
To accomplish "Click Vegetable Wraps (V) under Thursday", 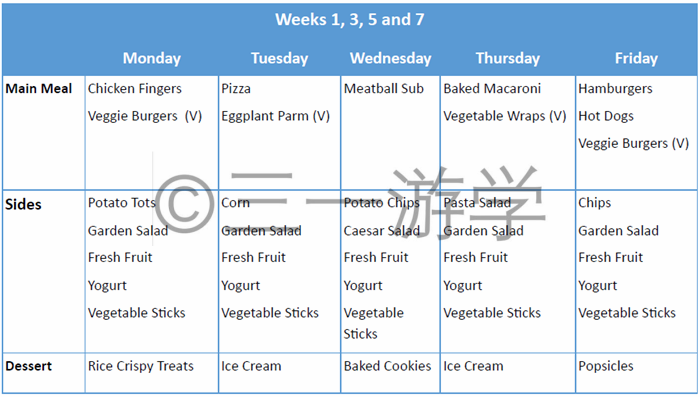I will click(x=504, y=116).
